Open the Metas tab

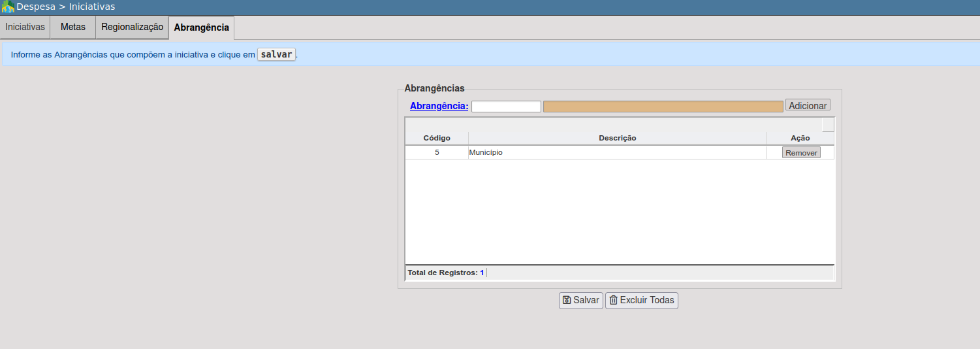pyautogui.click(x=73, y=27)
